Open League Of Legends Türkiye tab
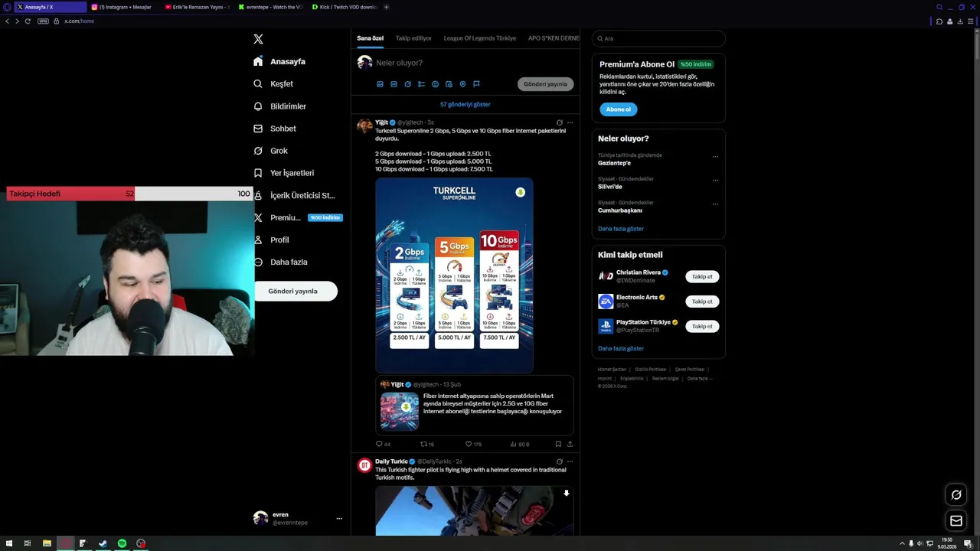This screenshot has height=551, width=980. pyautogui.click(x=480, y=38)
